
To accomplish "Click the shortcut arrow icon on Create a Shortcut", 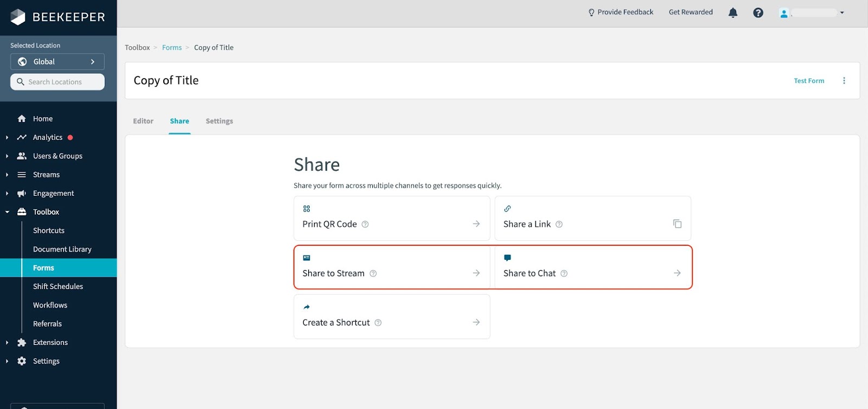I will [307, 307].
